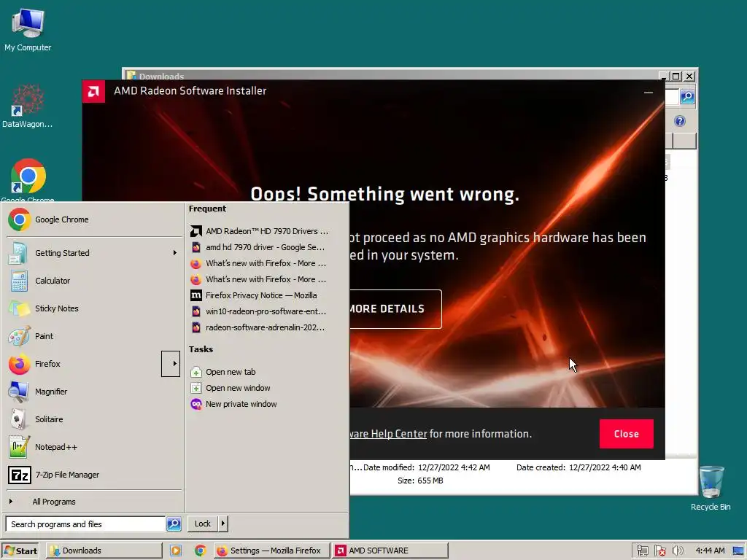Open the Recycle Bin
The height and width of the screenshot is (560, 747).
pyautogui.click(x=711, y=488)
